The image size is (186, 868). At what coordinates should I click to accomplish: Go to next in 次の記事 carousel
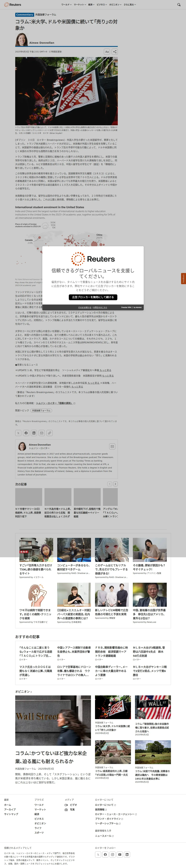coord(115,484)
